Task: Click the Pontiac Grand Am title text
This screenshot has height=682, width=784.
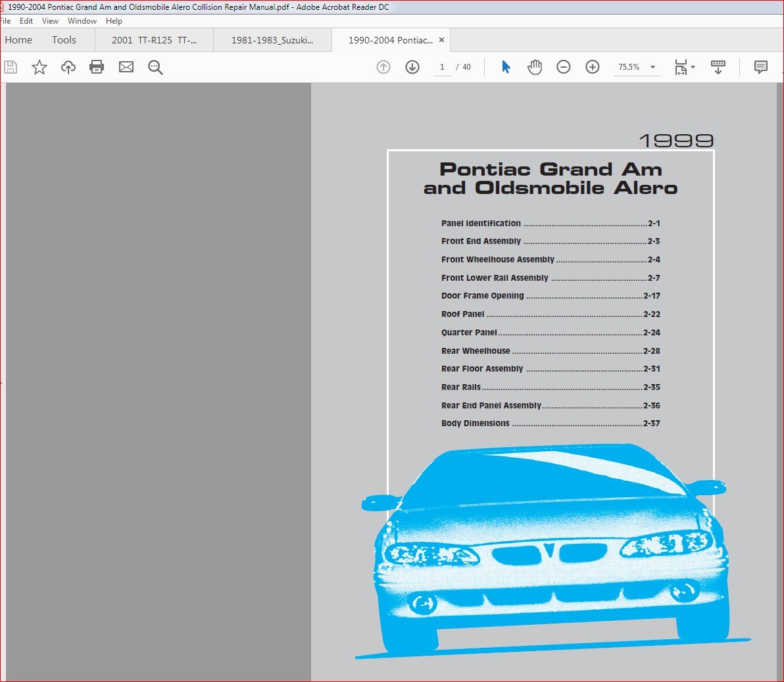Action: [x=551, y=170]
